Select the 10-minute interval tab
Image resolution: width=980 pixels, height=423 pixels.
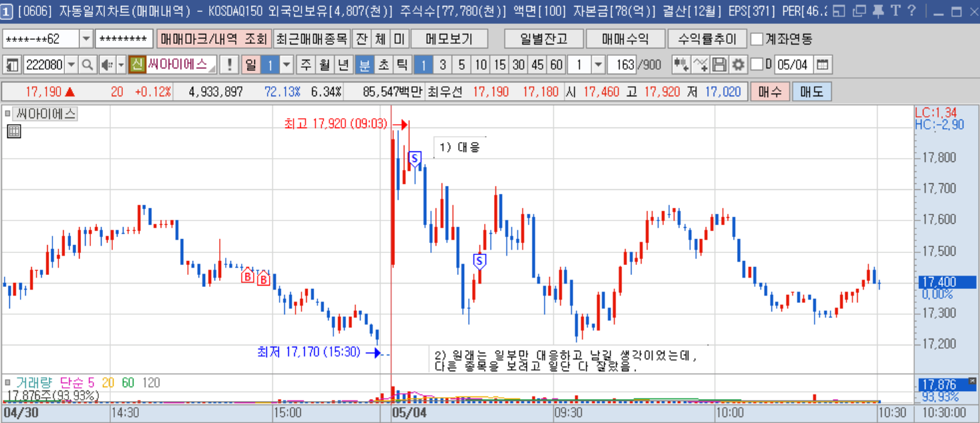tap(481, 65)
